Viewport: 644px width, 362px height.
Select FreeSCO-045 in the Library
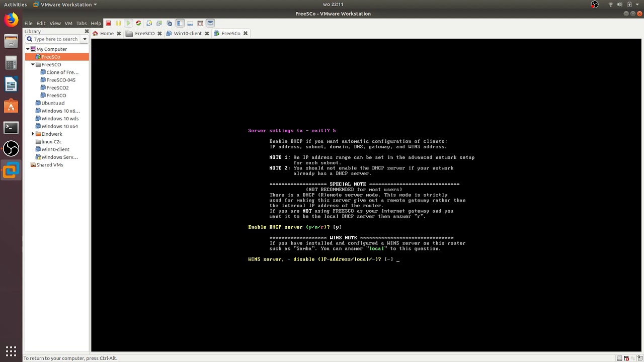coord(58,80)
